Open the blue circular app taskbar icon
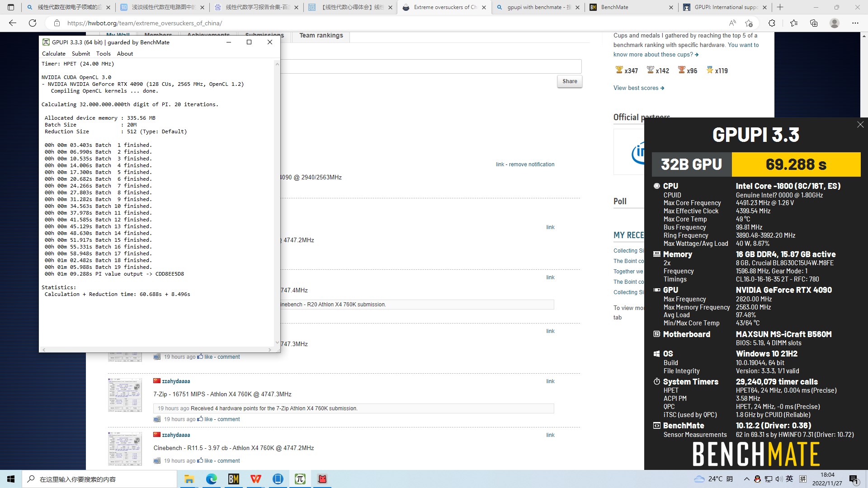The image size is (868, 488). point(278,479)
